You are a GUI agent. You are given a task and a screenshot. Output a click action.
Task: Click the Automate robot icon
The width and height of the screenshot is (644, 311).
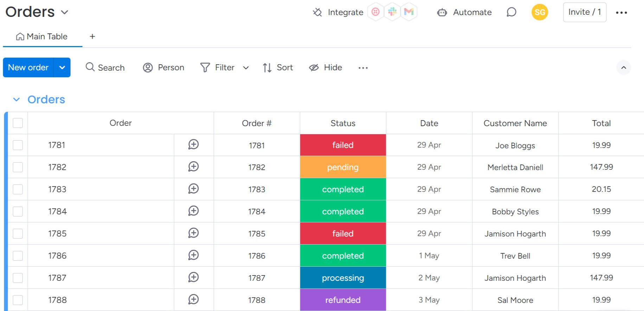(x=442, y=13)
